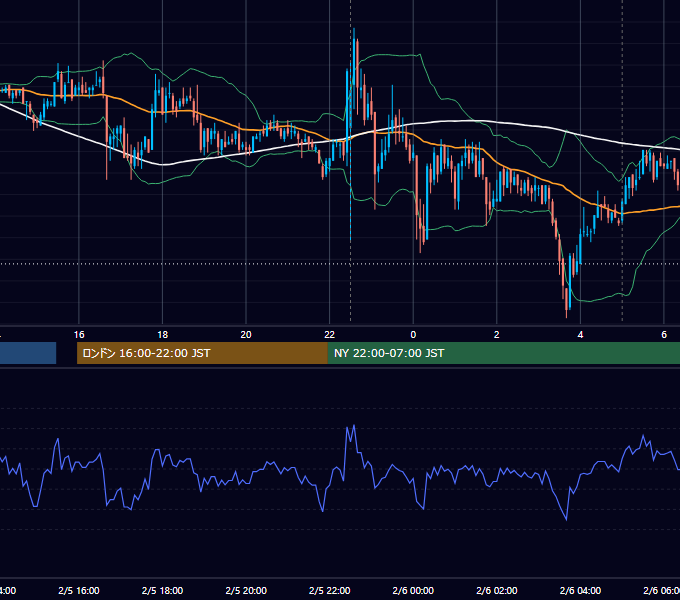Click the 2/5 16:00 date label
Viewport: 680px width, 600px height.
point(79,590)
